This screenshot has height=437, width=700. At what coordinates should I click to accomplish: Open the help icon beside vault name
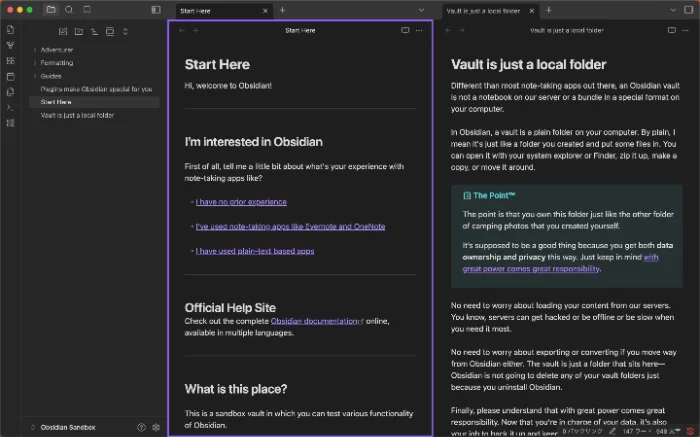141,427
